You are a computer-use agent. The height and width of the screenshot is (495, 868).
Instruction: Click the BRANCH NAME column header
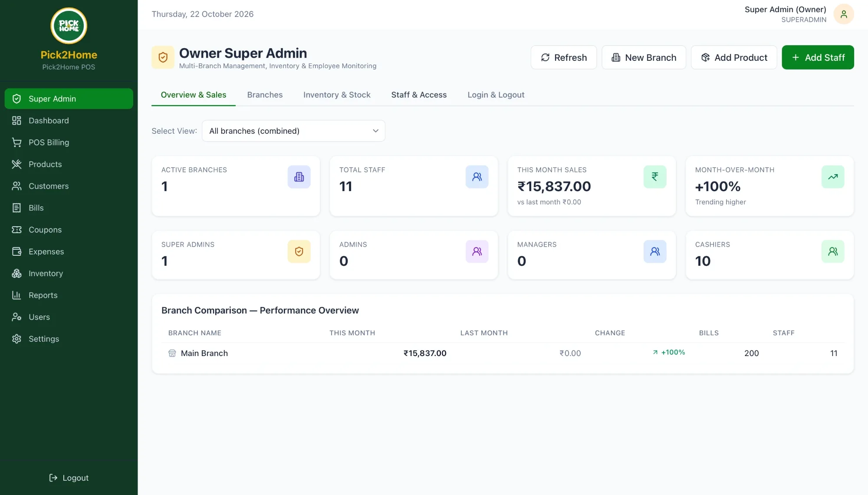pos(194,333)
